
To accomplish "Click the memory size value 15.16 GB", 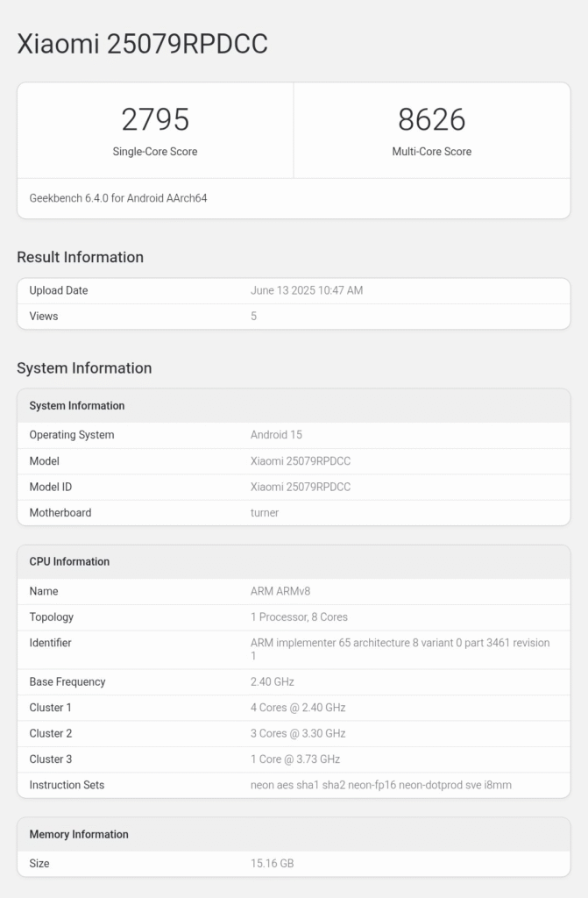I will point(272,864).
